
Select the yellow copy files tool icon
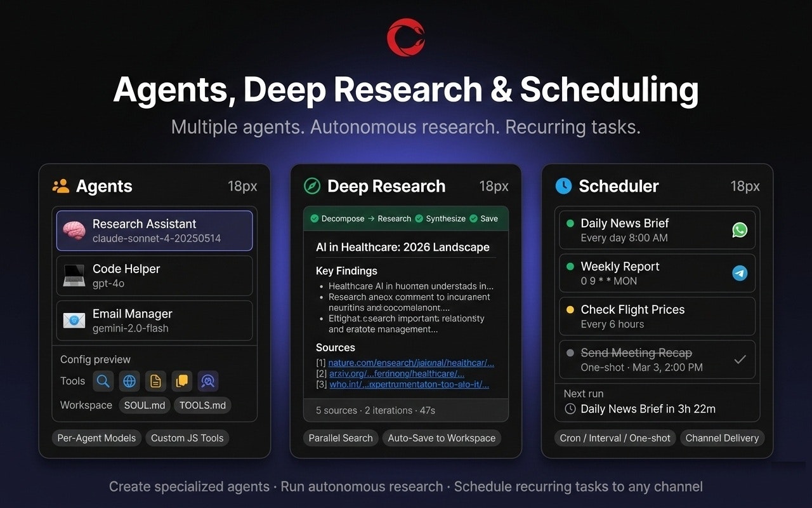[181, 381]
